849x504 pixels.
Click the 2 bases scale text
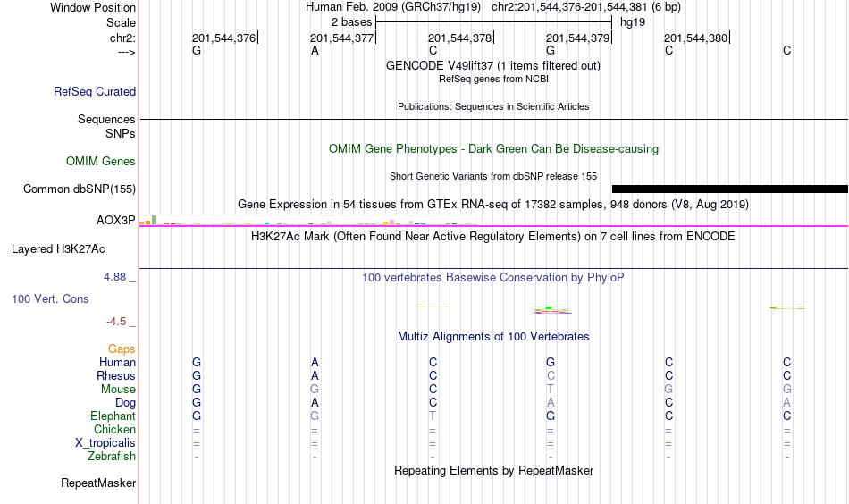tap(352, 22)
